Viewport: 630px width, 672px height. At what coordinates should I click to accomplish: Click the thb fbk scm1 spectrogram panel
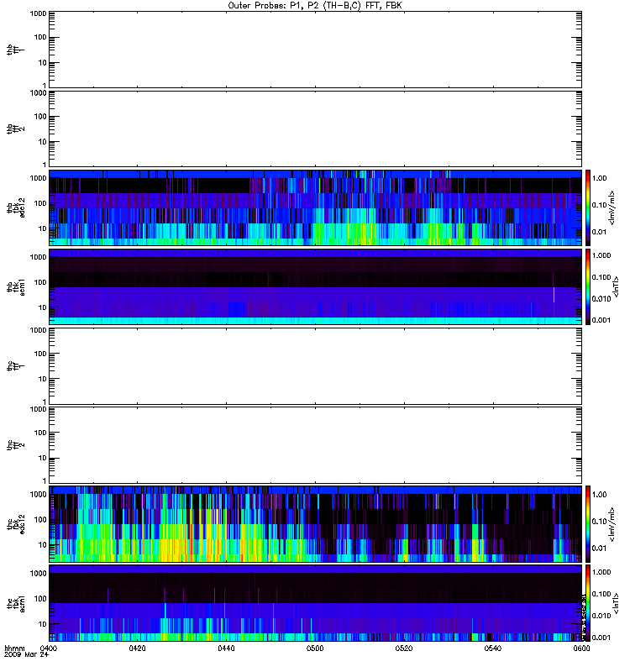pos(316,286)
